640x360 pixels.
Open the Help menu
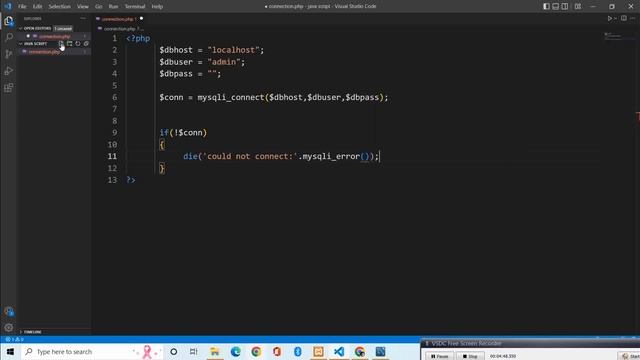[x=157, y=7]
